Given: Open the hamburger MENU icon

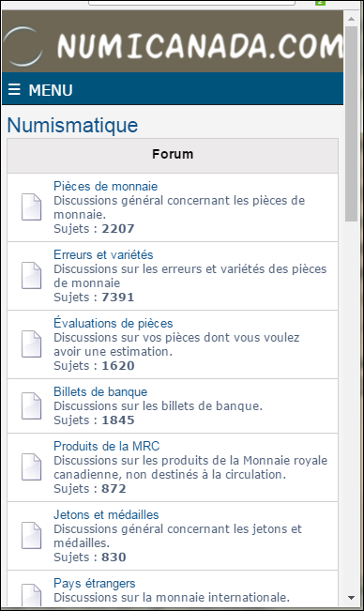Looking at the screenshot, I should point(14,89).
